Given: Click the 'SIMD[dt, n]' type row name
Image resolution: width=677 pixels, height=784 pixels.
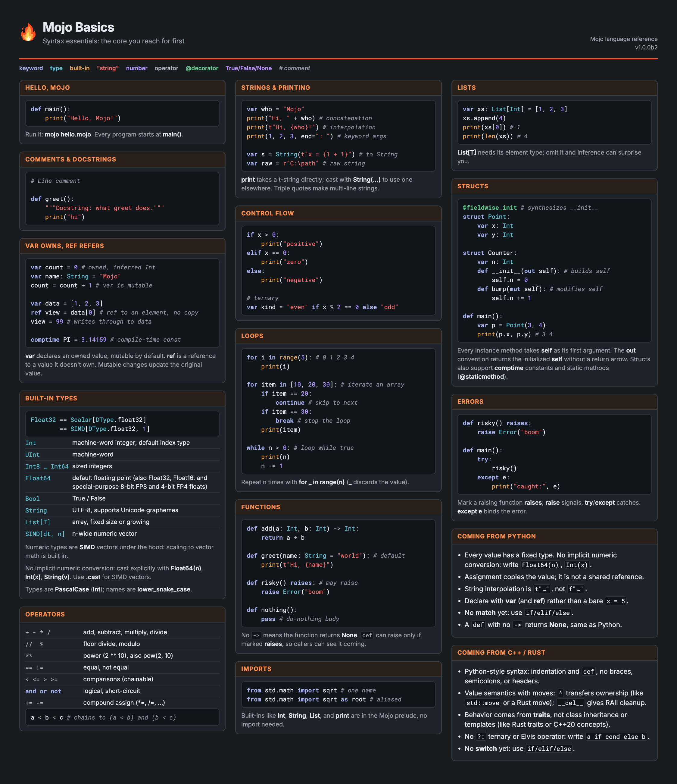Looking at the screenshot, I should pos(45,534).
